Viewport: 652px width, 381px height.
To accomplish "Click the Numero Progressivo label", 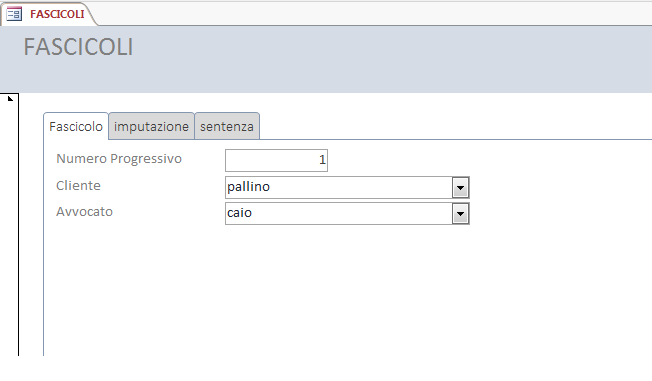I will 119,159.
